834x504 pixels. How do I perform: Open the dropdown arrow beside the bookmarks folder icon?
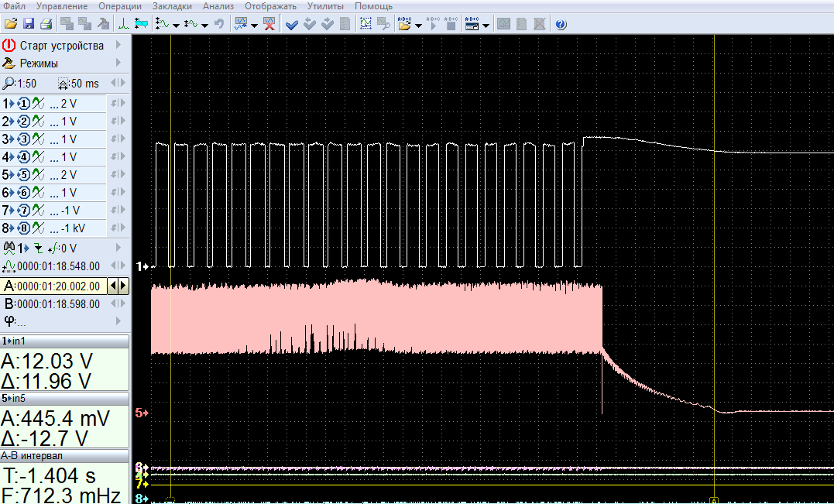click(419, 25)
